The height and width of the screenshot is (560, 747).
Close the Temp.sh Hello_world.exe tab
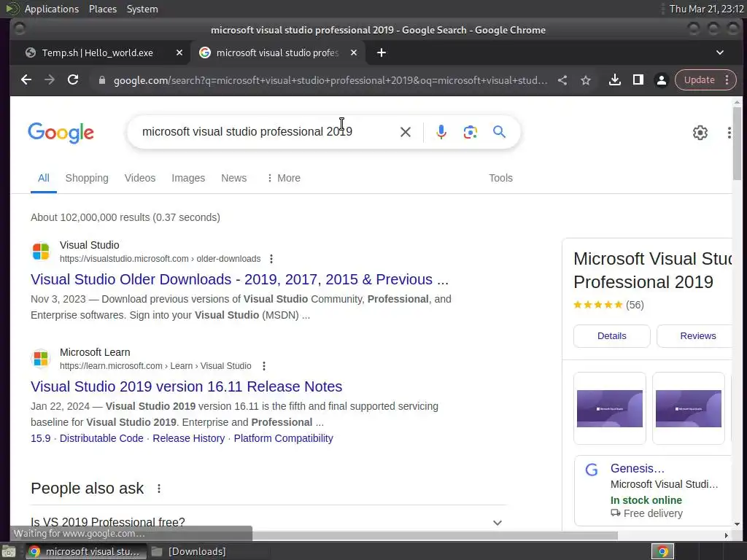click(x=179, y=52)
